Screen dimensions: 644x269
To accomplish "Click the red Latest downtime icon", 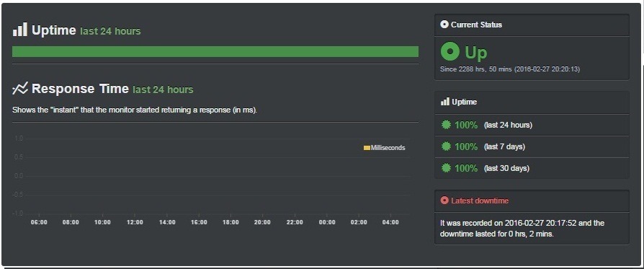I will pyautogui.click(x=444, y=200).
